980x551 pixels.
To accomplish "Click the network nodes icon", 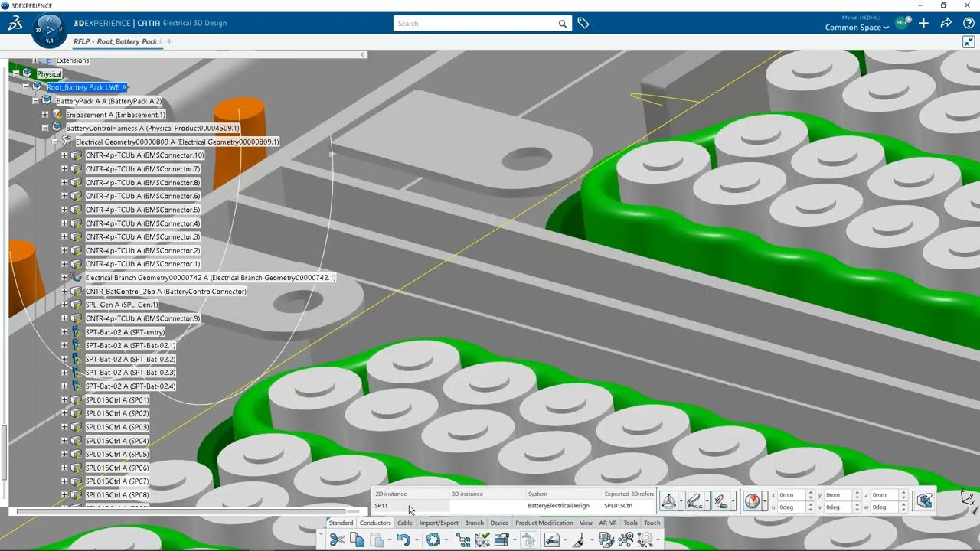I will [626, 540].
